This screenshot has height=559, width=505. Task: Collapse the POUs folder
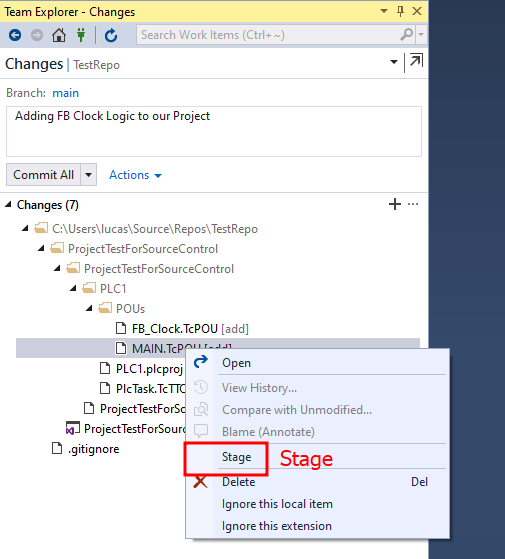(89, 308)
